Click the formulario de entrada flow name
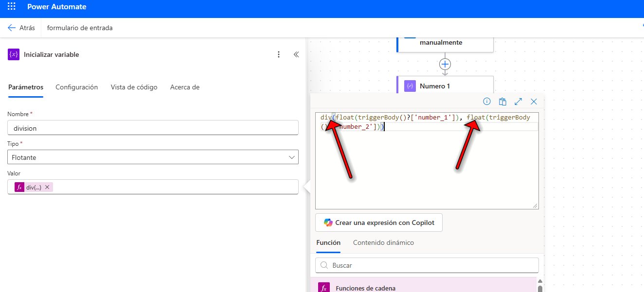The width and height of the screenshot is (644, 292). (80, 28)
